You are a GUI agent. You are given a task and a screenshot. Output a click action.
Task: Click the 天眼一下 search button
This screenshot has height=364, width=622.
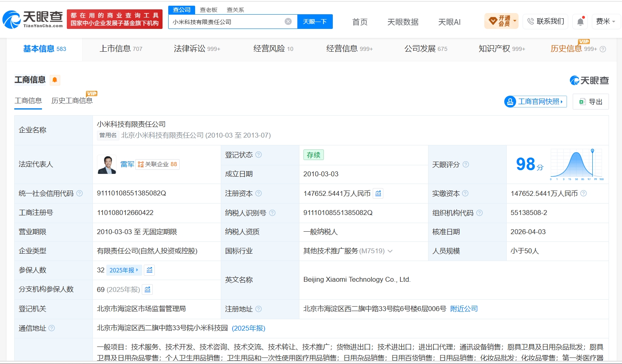315,22
